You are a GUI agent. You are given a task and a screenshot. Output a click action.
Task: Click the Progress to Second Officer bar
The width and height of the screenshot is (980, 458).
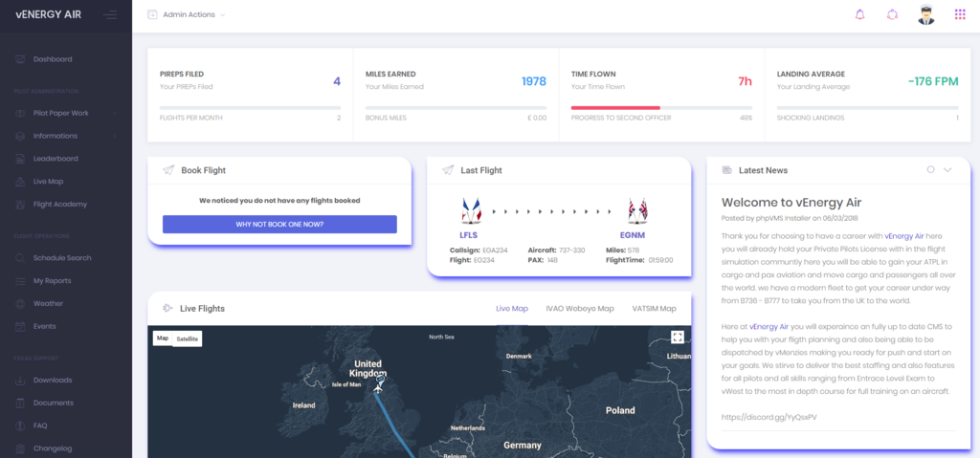pyautogui.click(x=661, y=108)
